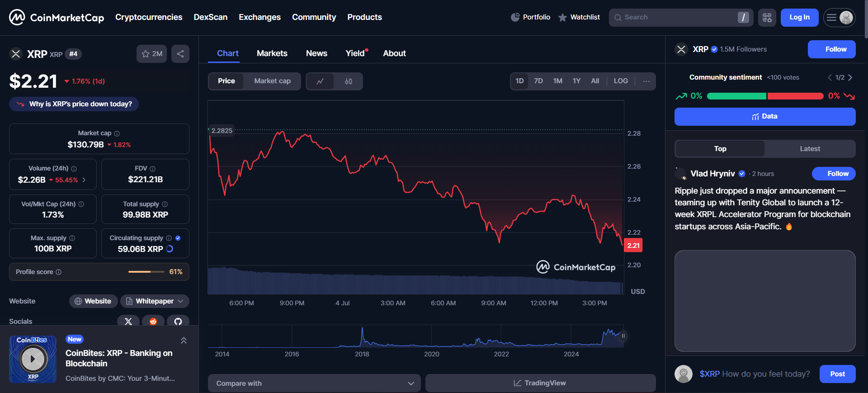
Task: Select the Price chart toggle
Action: pos(226,81)
